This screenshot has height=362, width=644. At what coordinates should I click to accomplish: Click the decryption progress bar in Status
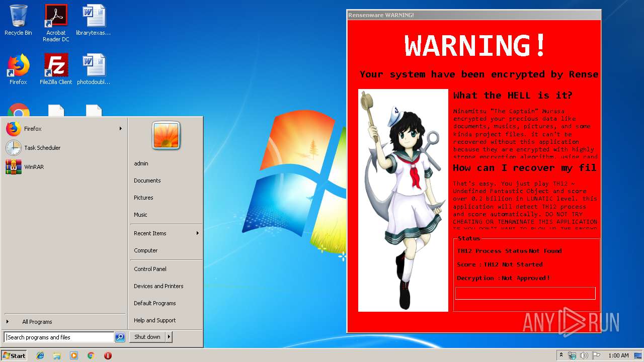point(525,293)
